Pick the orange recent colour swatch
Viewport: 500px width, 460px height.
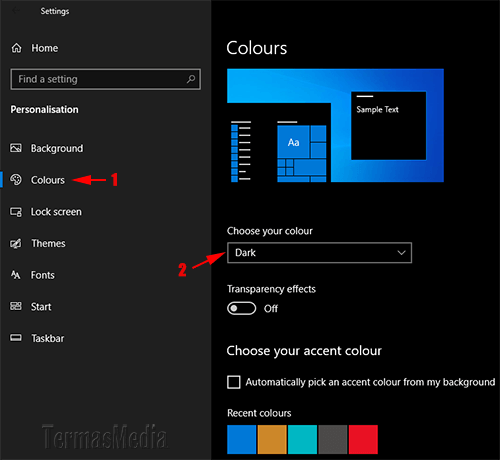[x=272, y=439]
